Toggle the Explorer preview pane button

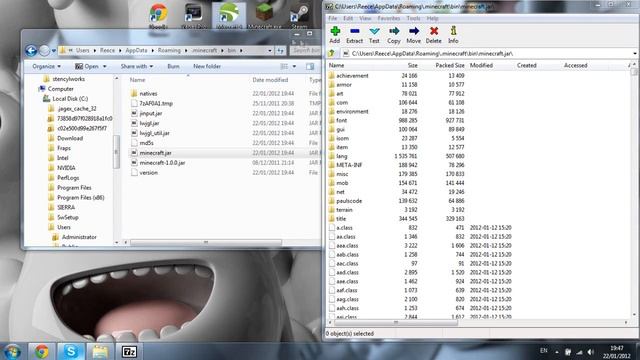point(310,67)
